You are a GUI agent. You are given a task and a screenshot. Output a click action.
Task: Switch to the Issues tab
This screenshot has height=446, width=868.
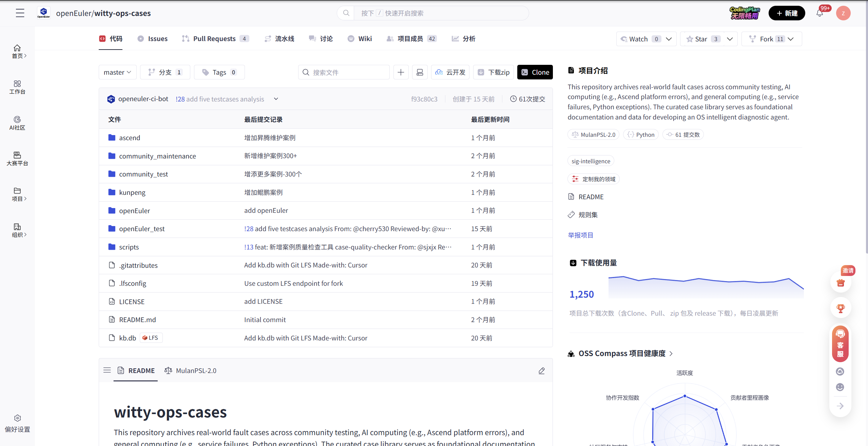click(x=152, y=39)
